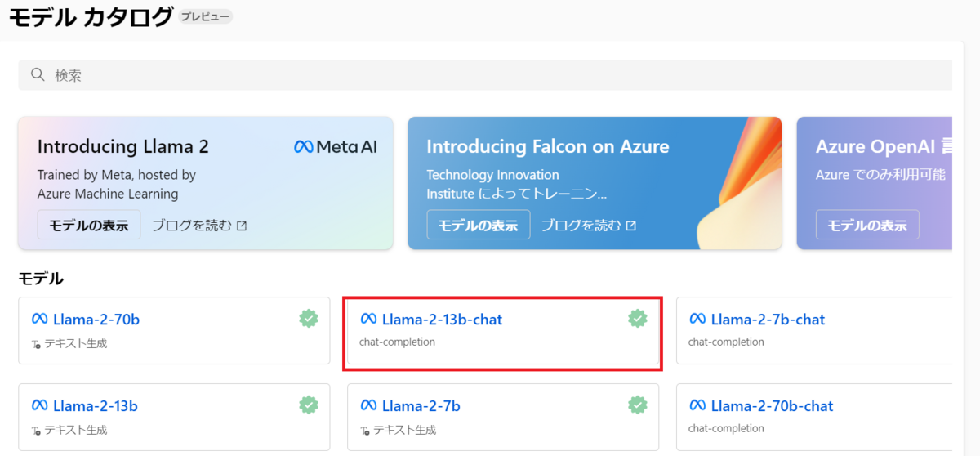
Task: Click the モデル カタログ page heading
Action: [91, 16]
